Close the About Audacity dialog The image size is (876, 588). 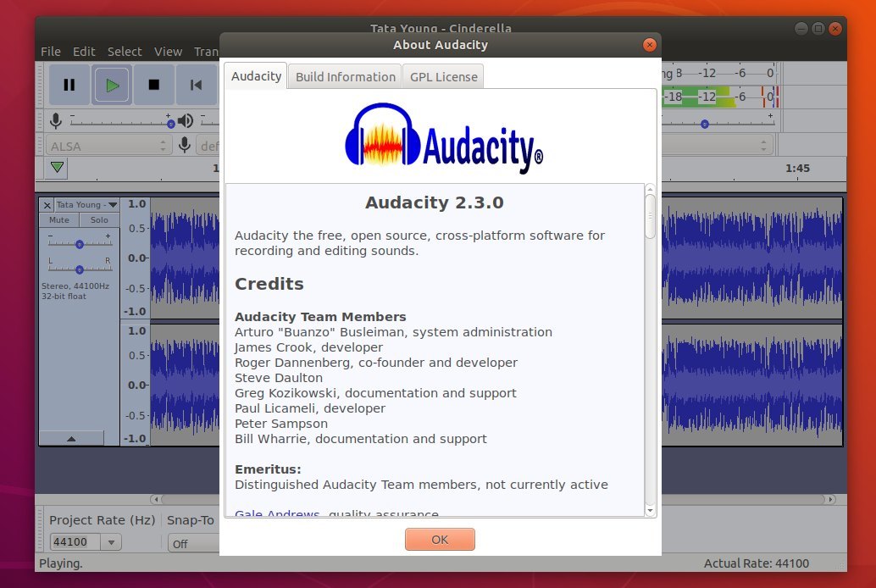point(649,45)
